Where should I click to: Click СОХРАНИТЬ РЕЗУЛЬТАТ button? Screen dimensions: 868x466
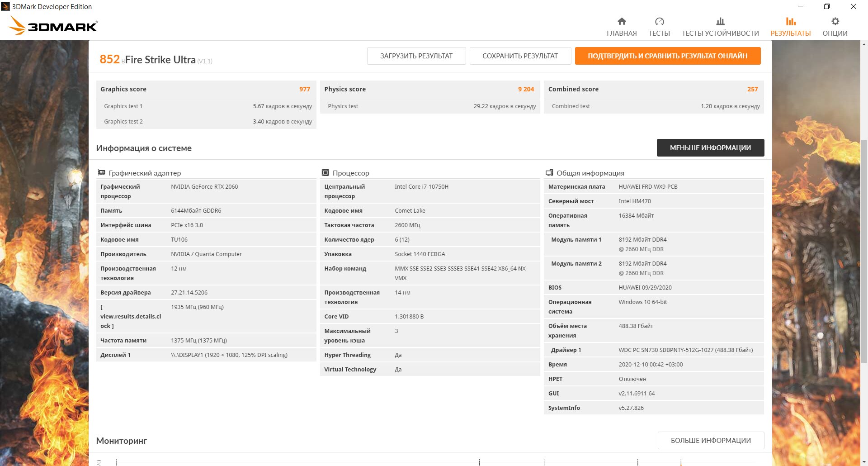tap(520, 56)
